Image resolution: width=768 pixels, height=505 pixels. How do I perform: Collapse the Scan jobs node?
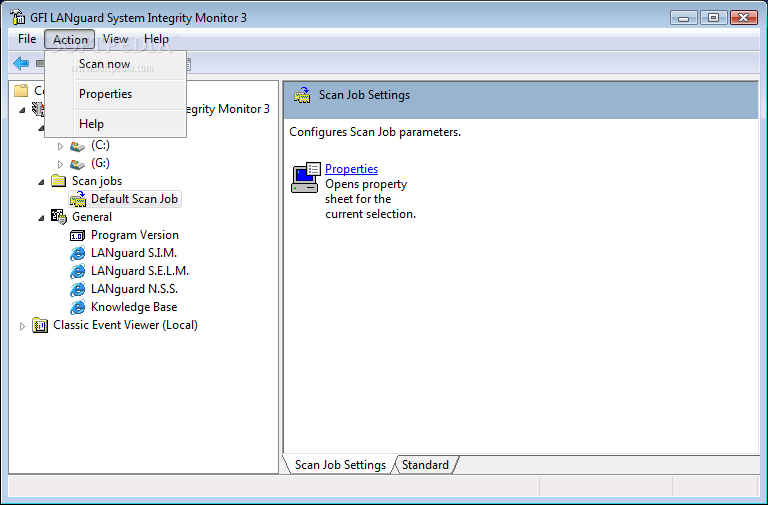42,182
